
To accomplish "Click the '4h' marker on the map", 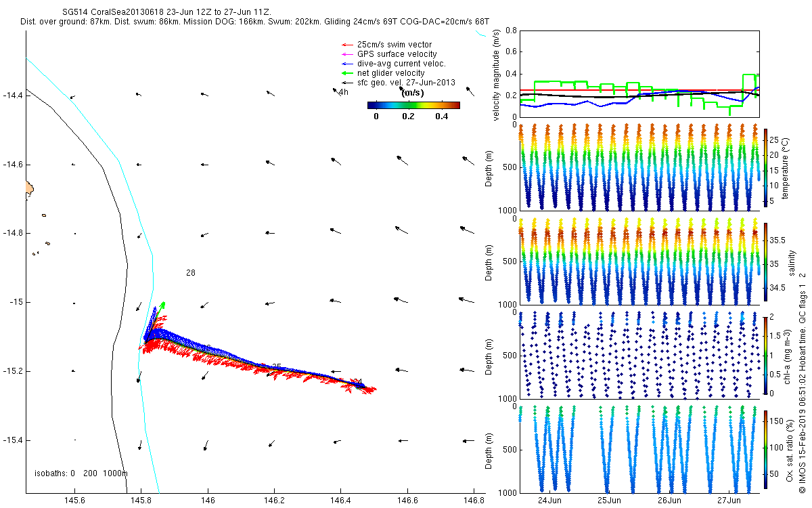I will [x=344, y=92].
